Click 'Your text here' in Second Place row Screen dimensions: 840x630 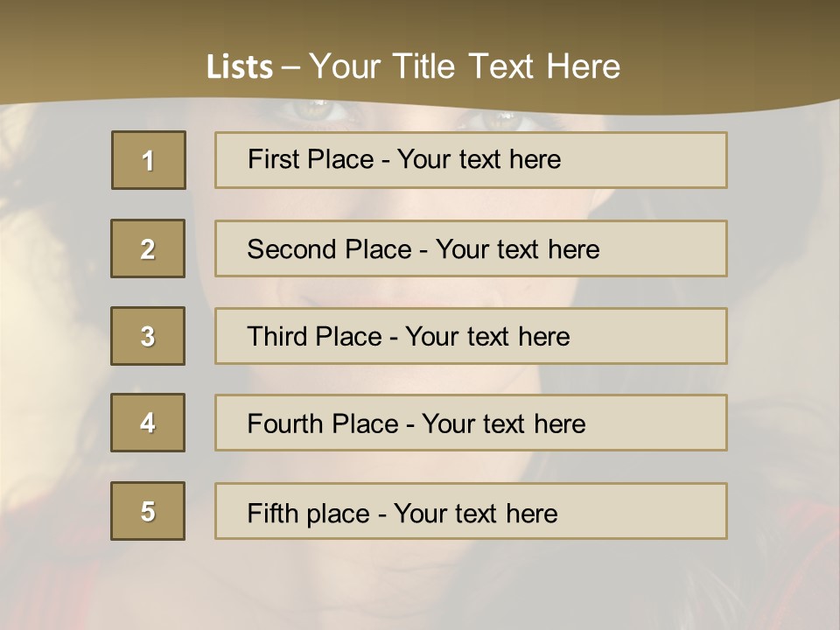517,249
